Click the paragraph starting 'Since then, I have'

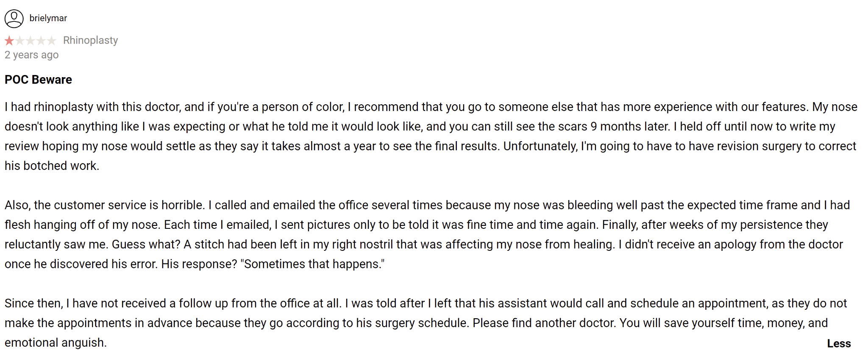pyautogui.click(x=426, y=323)
